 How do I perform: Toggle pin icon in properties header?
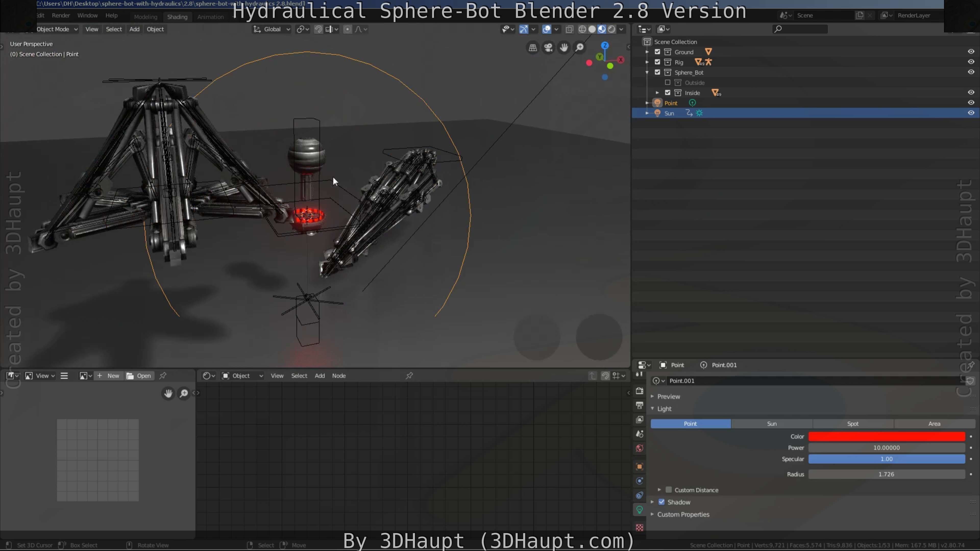tap(971, 365)
